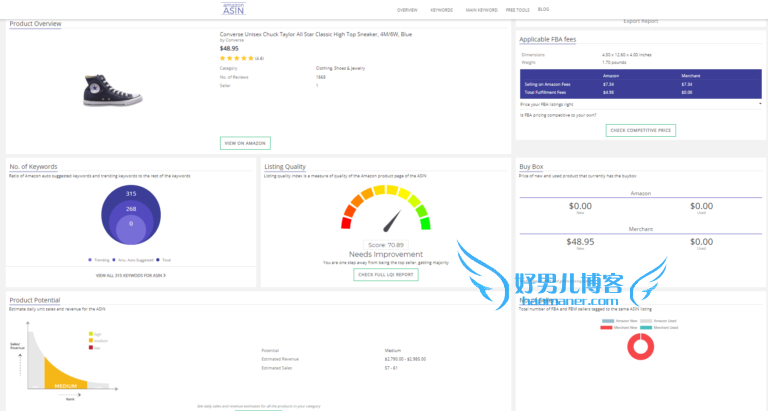768x411 pixels.
Task: Toggle the Amazon Used legend item
Action: [658, 321]
